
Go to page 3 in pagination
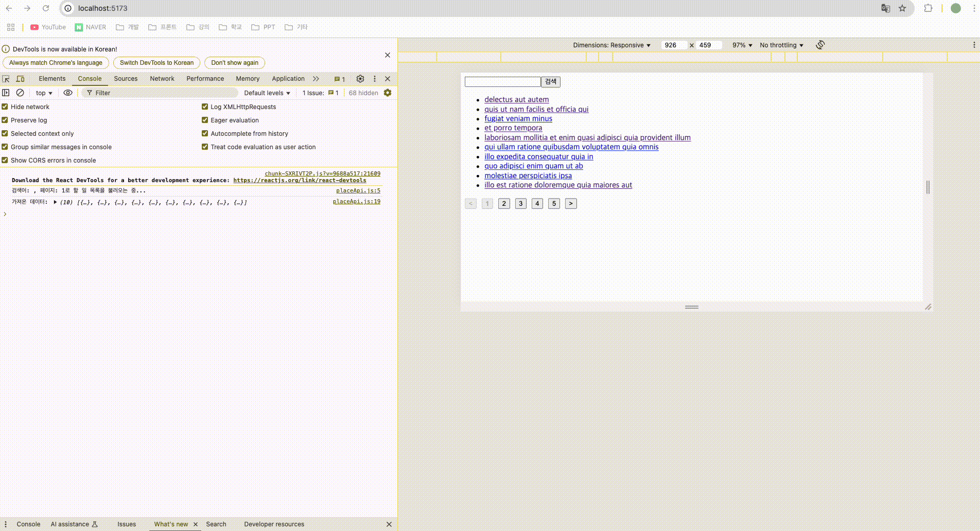coord(521,204)
